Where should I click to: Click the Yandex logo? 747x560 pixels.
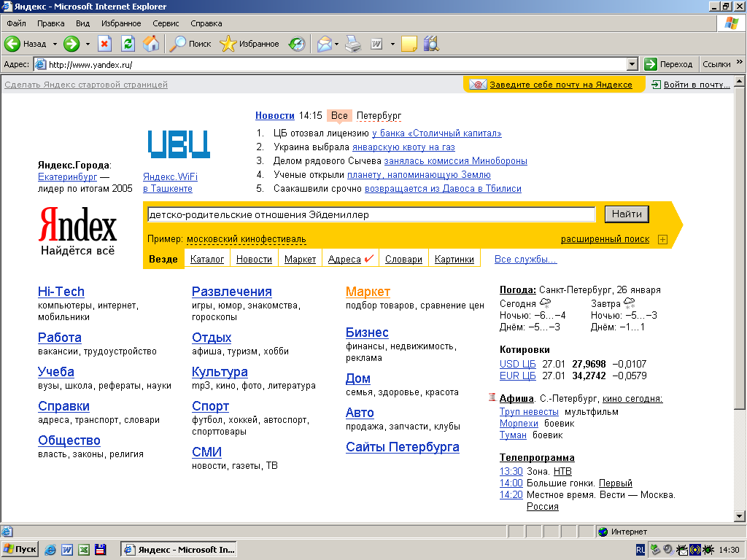tap(77, 225)
